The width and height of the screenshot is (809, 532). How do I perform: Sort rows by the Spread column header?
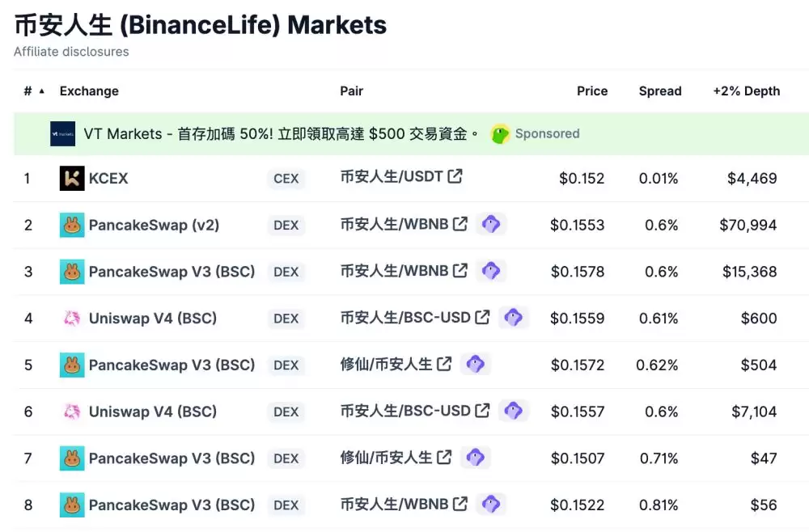point(659,91)
